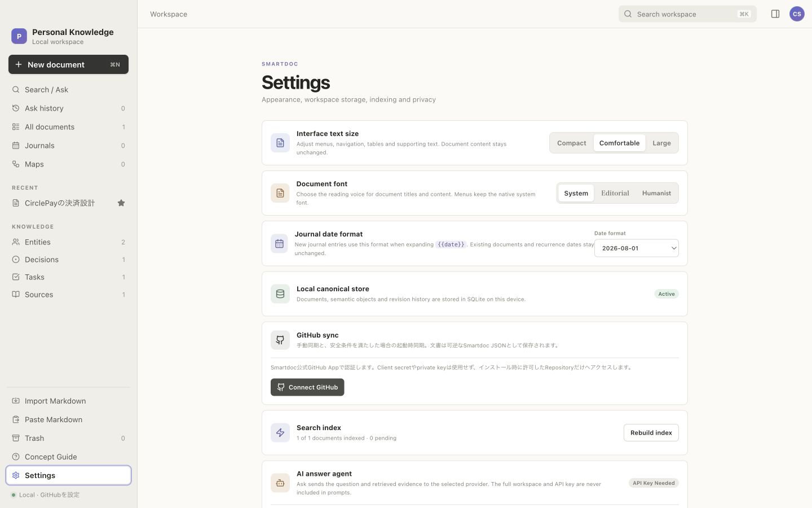Choose the Editorial document font

pyautogui.click(x=615, y=193)
